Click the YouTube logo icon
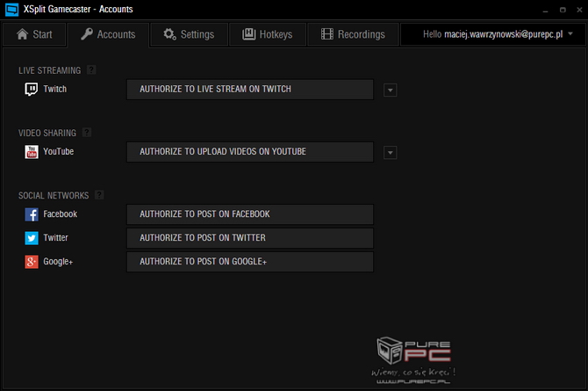 pos(32,152)
